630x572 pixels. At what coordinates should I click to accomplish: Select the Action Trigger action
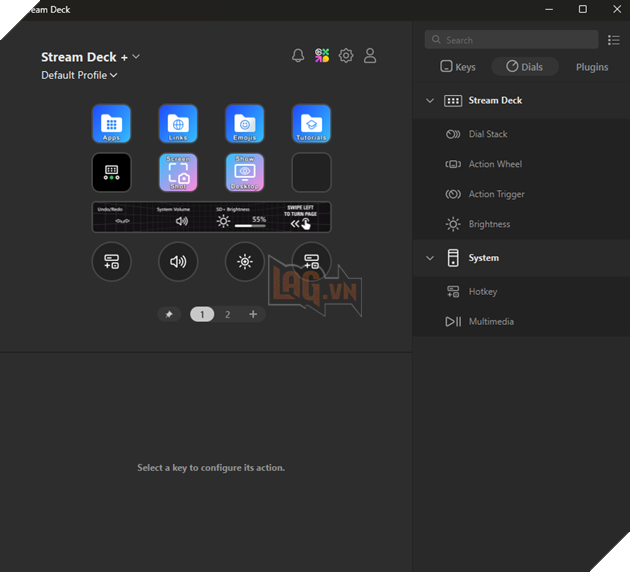(521, 194)
